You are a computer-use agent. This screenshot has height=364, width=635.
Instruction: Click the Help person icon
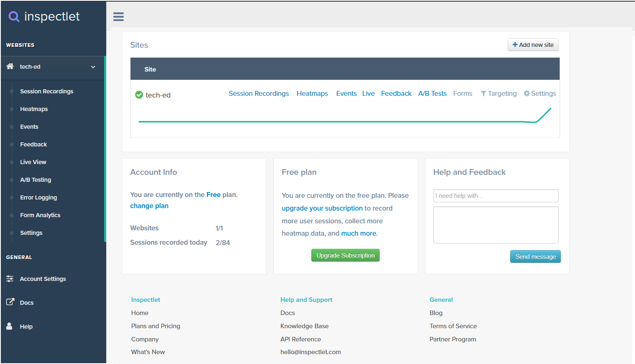pyautogui.click(x=9, y=326)
